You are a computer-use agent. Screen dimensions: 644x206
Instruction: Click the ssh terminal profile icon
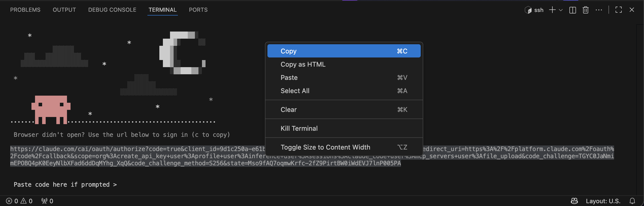528,10
